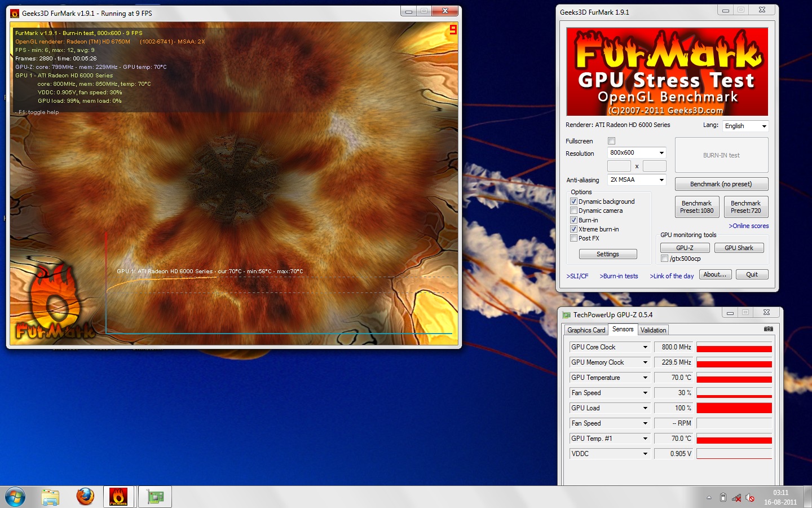Image resolution: width=812 pixels, height=508 pixels.
Task: Click the Benchmark (no preset) button
Action: 721,184
